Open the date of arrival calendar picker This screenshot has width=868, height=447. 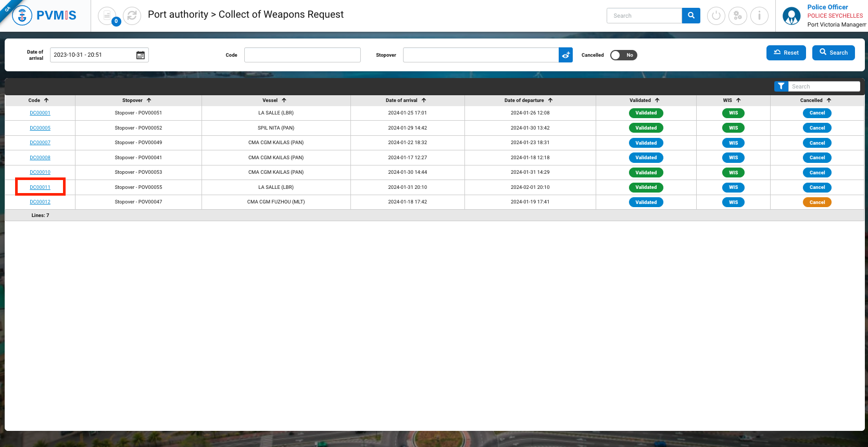click(x=141, y=55)
